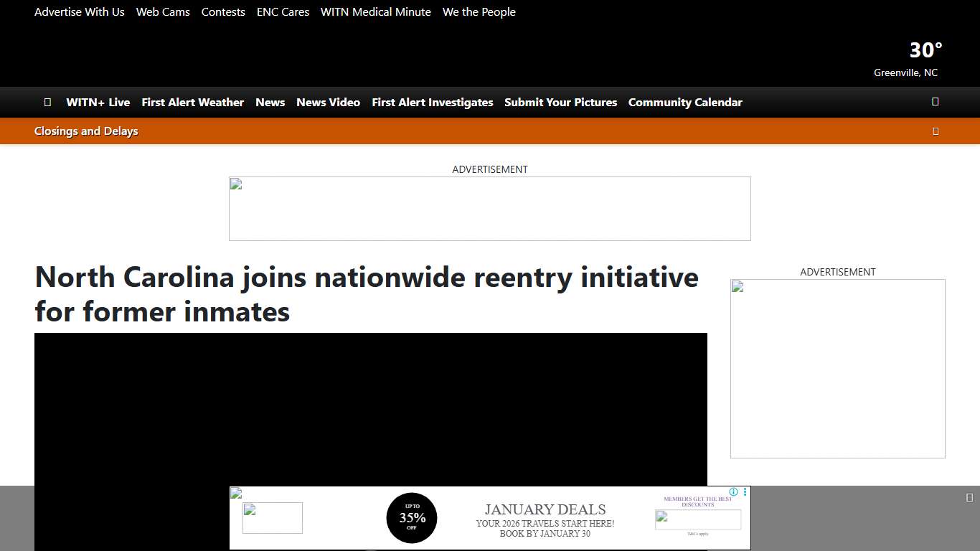Image resolution: width=980 pixels, height=551 pixels.
Task: Click the AdChoices info icon on the banner ad
Action: coord(732,492)
